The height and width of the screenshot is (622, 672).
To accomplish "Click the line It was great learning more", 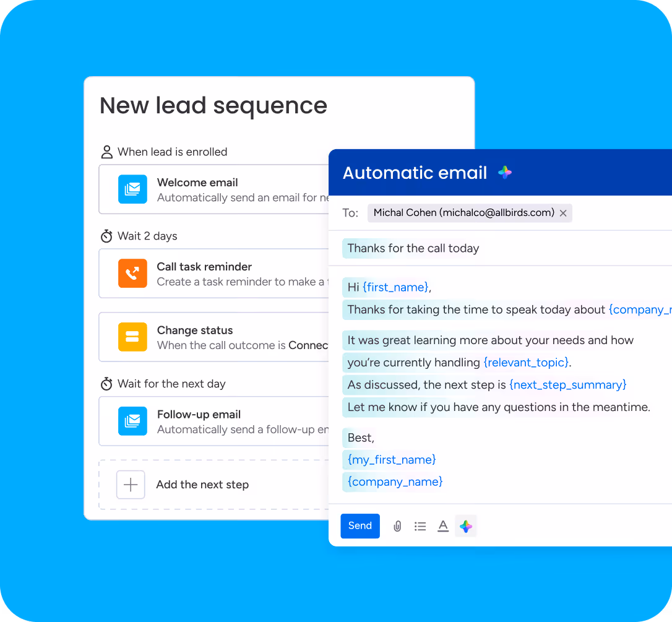I will 490,340.
